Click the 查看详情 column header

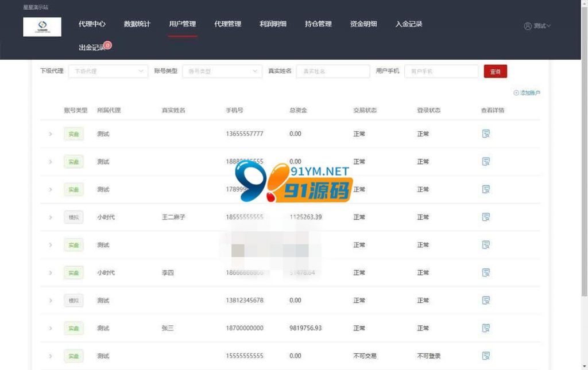pyautogui.click(x=493, y=110)
